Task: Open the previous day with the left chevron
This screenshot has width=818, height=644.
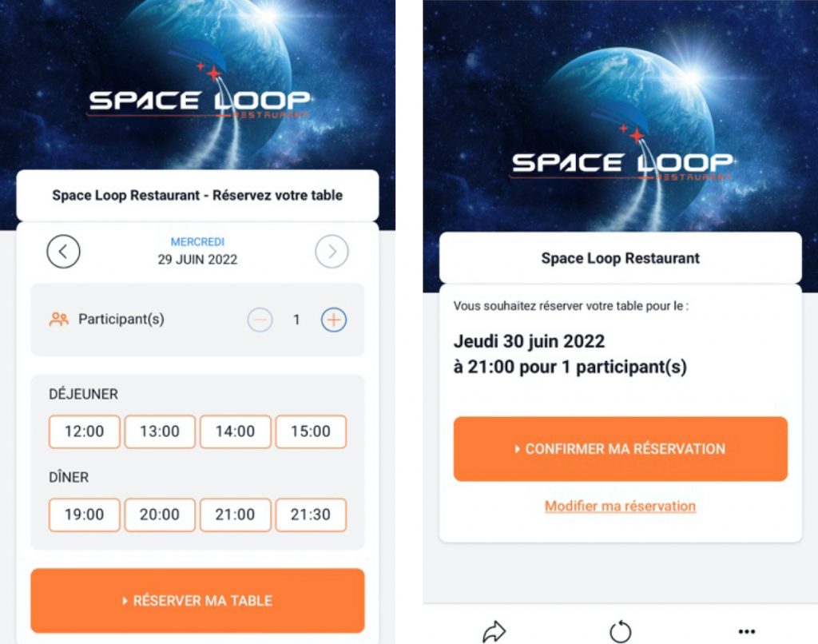Action: [x=64, y=251]
